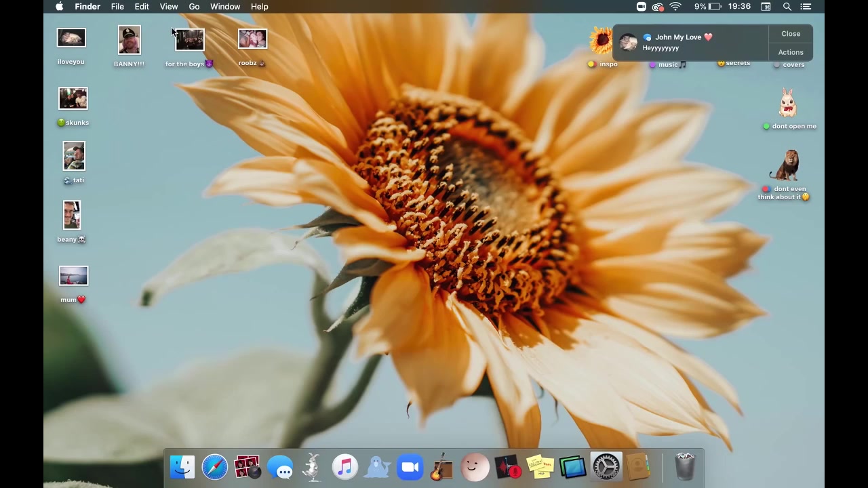Launch Zoom from the dock
The image size is (868, 488).
tap(410, 467)
